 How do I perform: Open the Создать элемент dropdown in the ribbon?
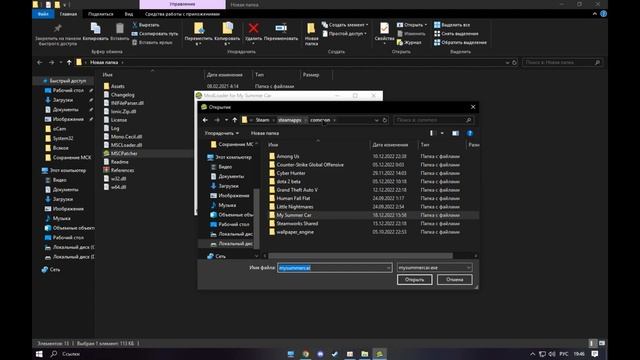pyautogui.click(x=345, y=25)
